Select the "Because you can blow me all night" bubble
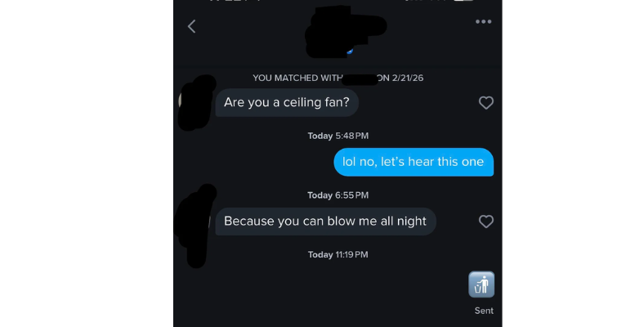 pos(325,222)
